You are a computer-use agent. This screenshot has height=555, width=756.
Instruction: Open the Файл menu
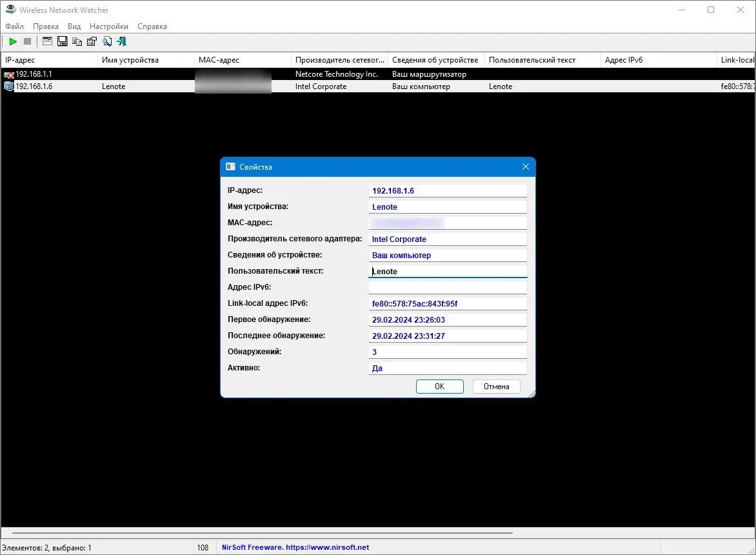pyautogui.click(x=14, y=26)
